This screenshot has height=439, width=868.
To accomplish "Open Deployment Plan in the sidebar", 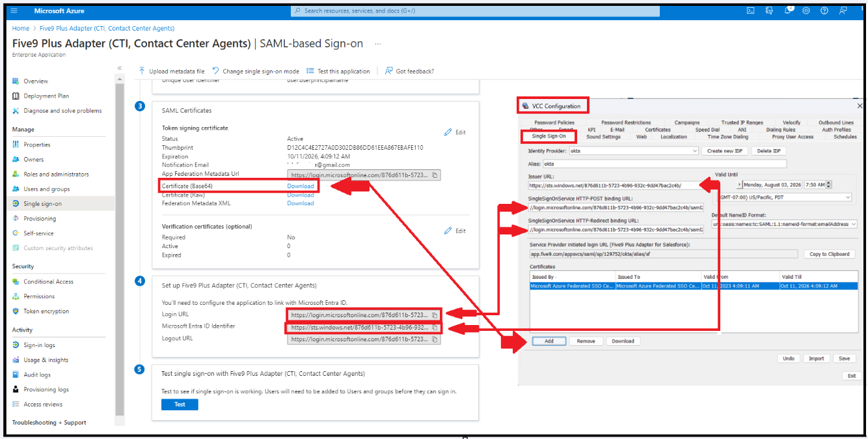I will 46,96.
